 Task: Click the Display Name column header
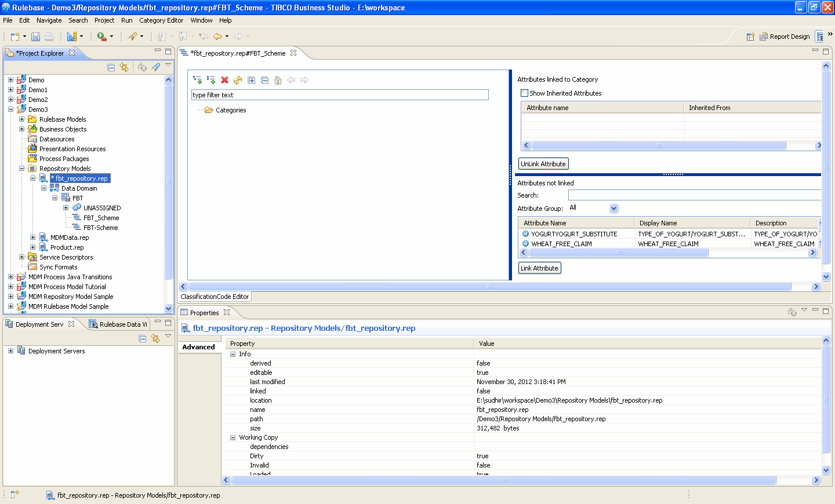click(692, 223)
